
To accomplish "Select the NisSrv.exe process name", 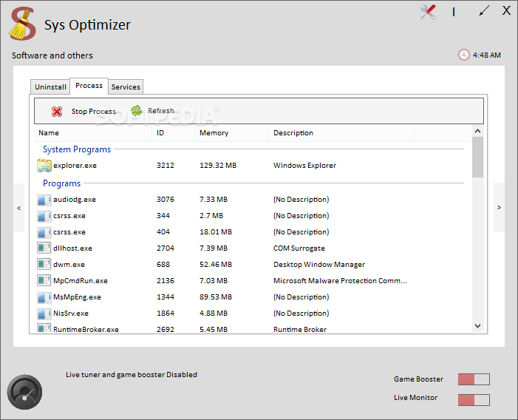I will pyautogui.click(x=71, y=314).
